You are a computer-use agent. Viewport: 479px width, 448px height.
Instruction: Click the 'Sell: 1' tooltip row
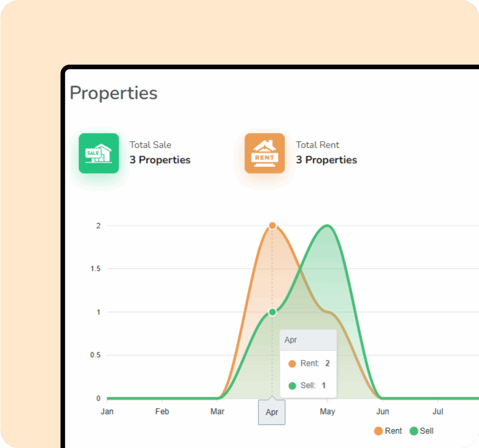pyautogui.click(x=307, y=385)
